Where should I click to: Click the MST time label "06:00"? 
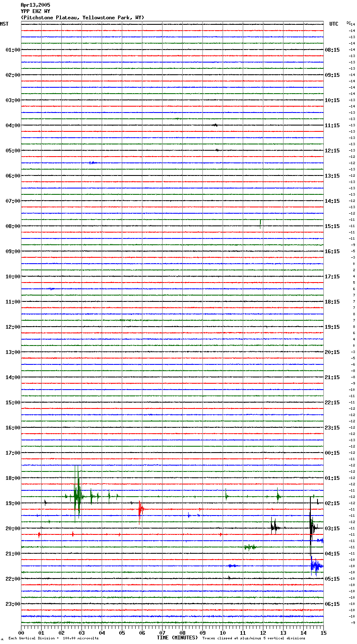(13, 176)
